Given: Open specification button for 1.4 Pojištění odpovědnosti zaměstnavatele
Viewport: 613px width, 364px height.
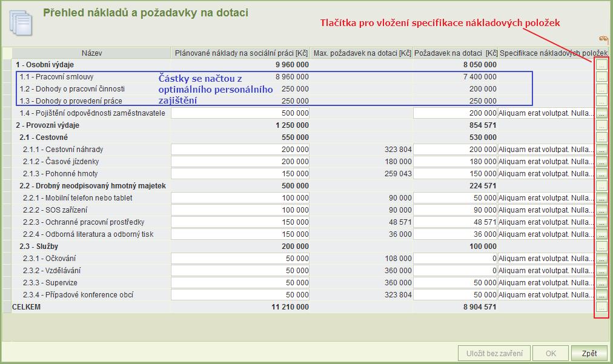Looking at the screenshot, I should pos(601,113).
